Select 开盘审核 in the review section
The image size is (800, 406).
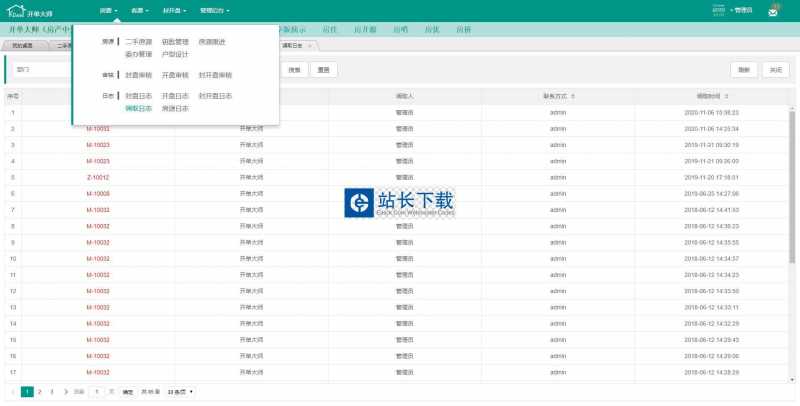tap(175, 75)
